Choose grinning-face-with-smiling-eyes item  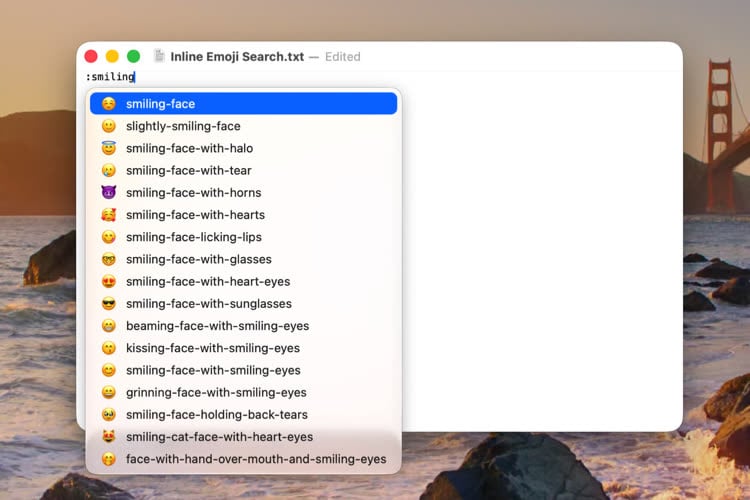click(x=243, y=392)
